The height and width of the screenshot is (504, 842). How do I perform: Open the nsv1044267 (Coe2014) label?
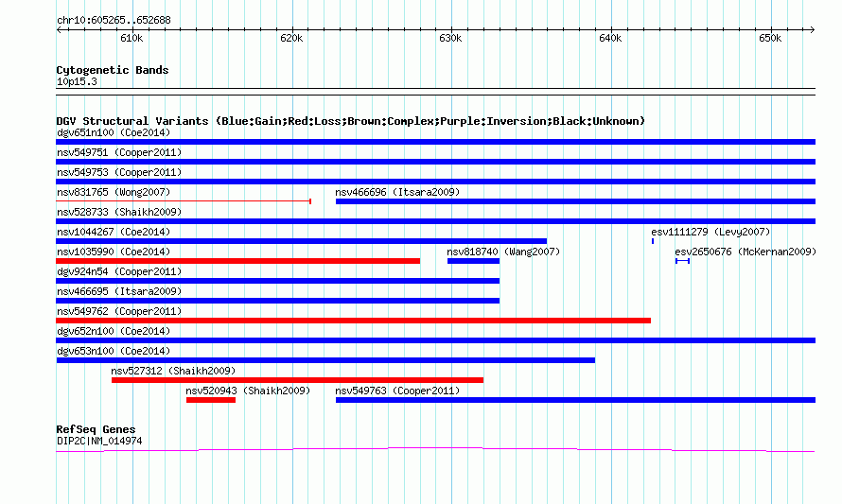(x=114, y=232)
